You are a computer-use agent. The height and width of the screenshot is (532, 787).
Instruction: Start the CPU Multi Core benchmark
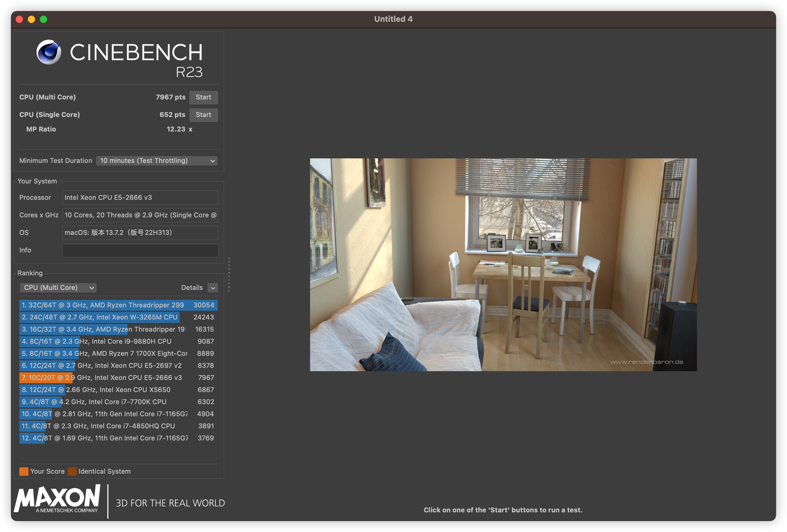pyautogui.click(x=203, y=97)
